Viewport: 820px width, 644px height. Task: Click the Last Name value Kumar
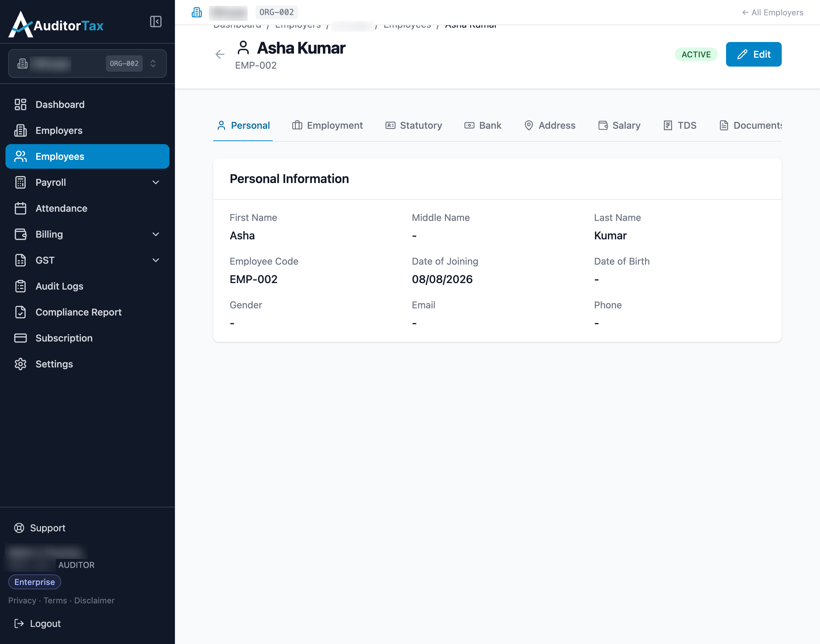pyautogui.click(x=610, y=236)
